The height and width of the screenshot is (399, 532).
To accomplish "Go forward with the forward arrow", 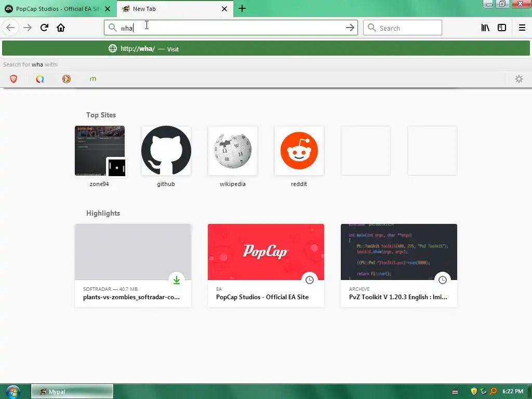I will click(x=28, y=28).
